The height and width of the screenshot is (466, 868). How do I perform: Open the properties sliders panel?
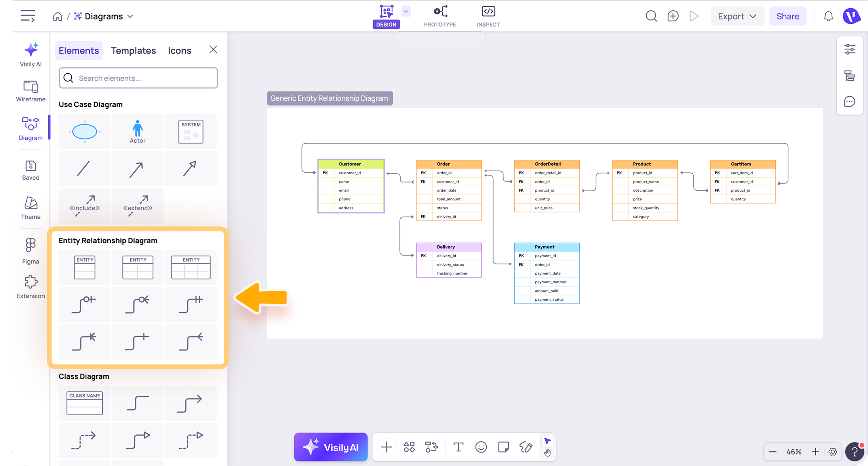tap(849, 50)
